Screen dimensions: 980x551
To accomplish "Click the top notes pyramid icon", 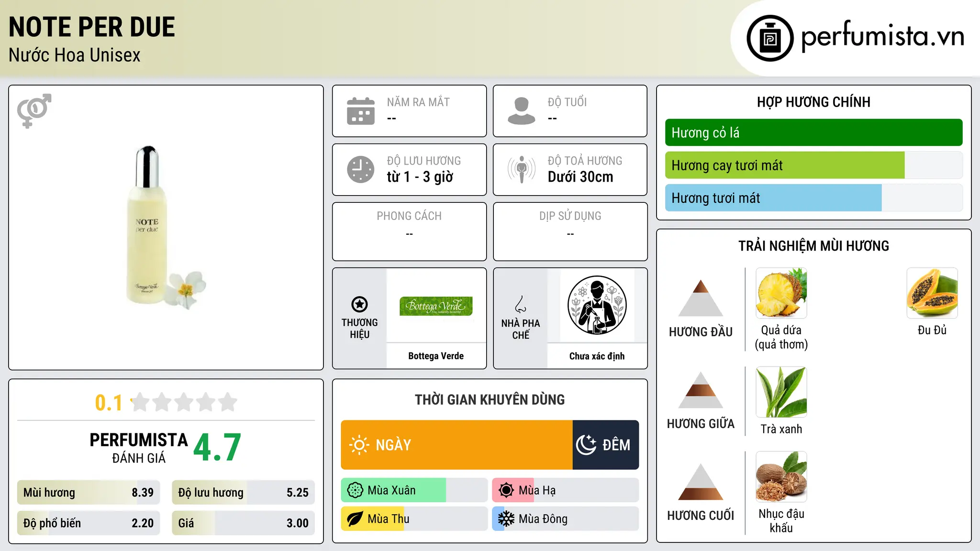I will (x=701, y=298).
